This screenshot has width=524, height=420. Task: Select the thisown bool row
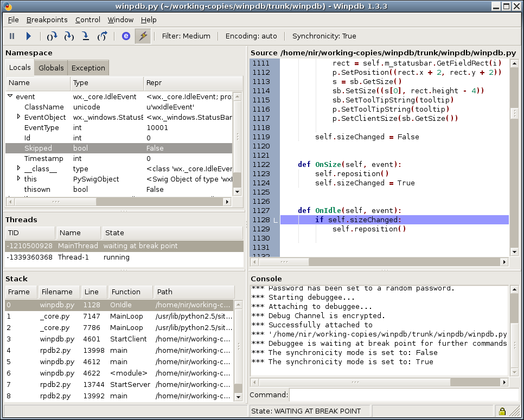[119, 190]
